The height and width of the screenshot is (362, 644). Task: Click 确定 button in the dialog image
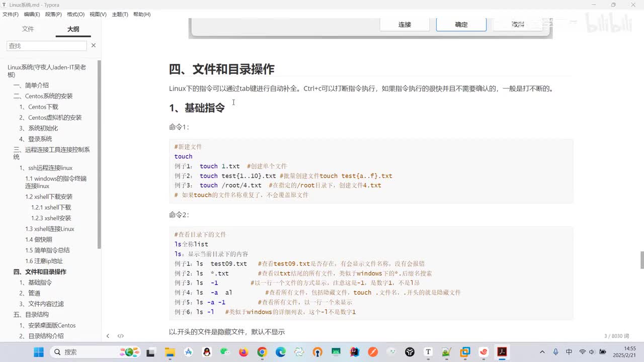click(461, 24)
